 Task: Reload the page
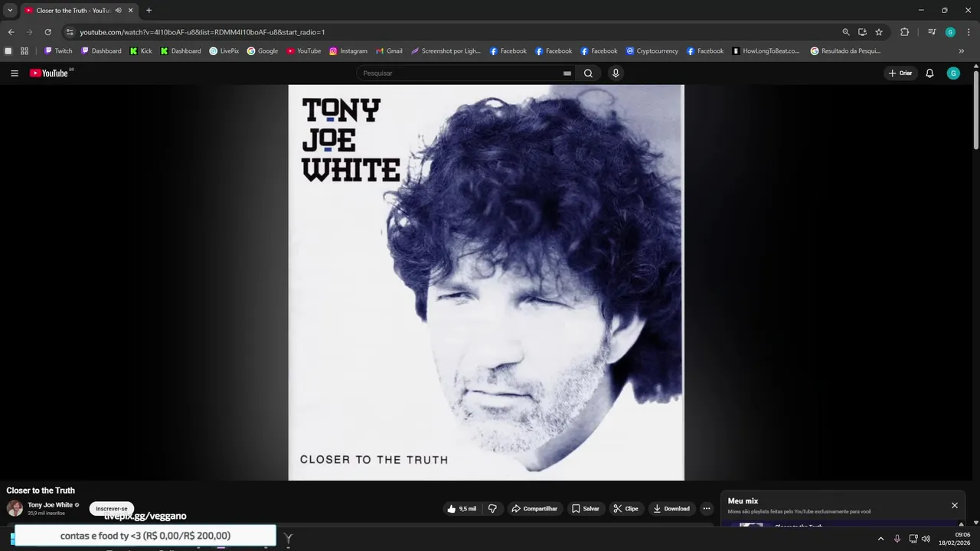coord(47,32)
